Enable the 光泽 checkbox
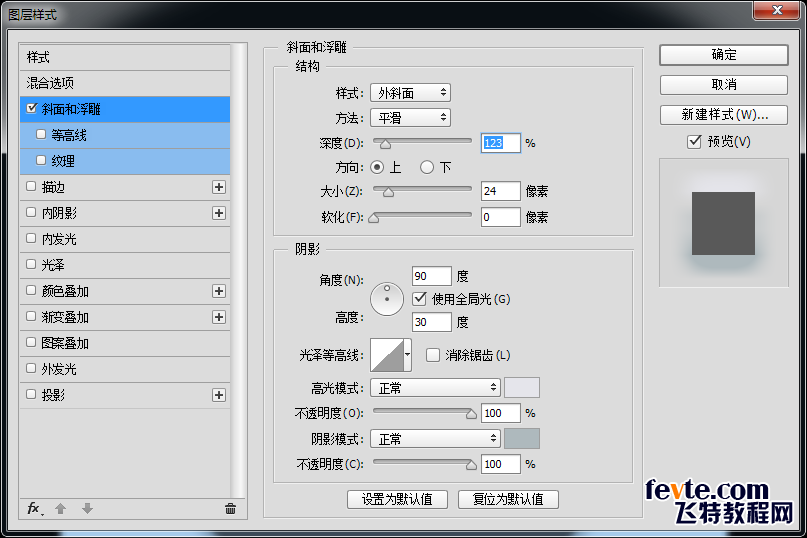Screen dimensions: 807x538 click(x=31, y=264)
